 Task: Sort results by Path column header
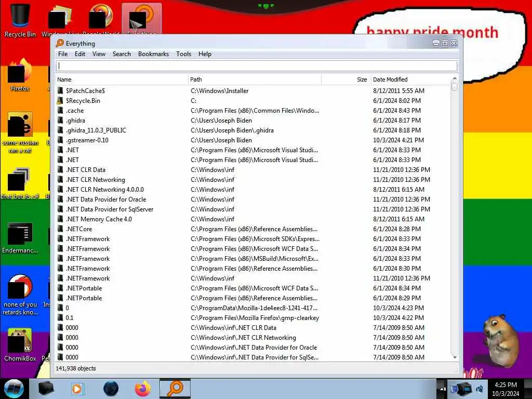point(255,79)
